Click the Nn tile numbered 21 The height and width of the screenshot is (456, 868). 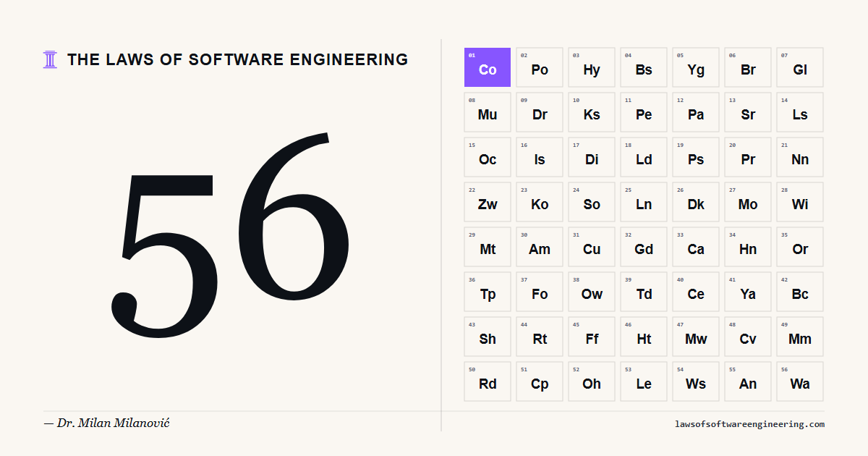[800, 157]
